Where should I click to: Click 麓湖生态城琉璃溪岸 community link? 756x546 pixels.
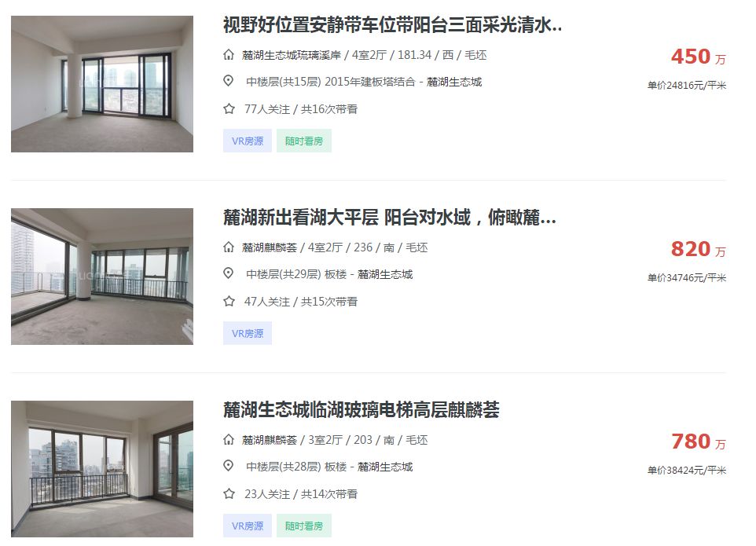tap(292, 55)
